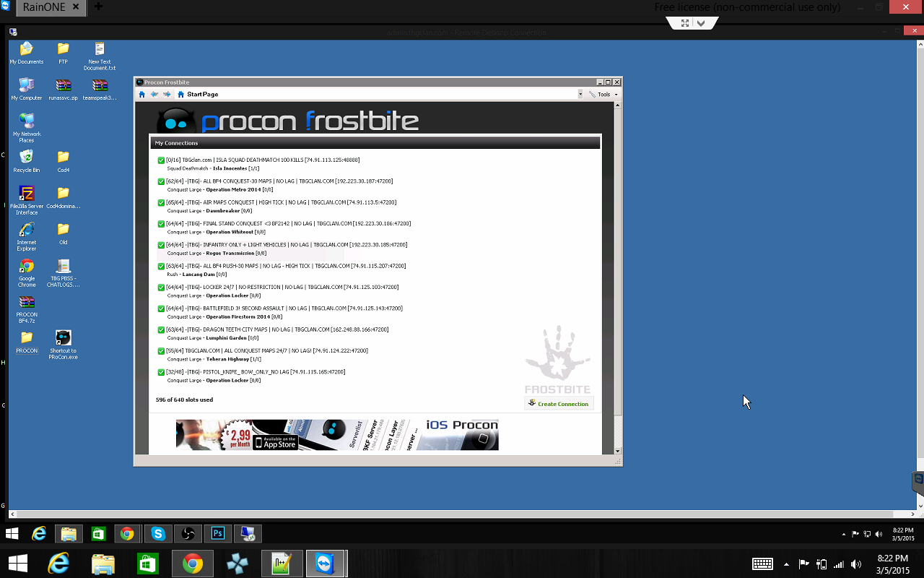Click the green status icon for ALL BF4 RUSH-30 MAPS
924x578 pixels.
tap(161, 266)
